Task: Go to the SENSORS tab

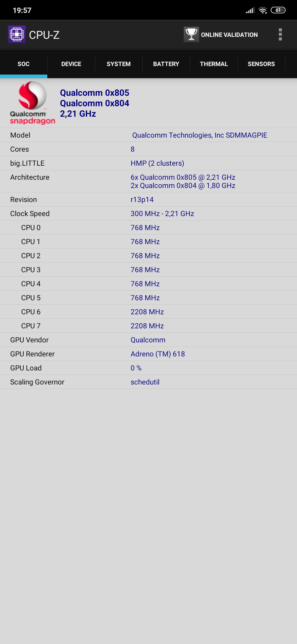Action: (x=261, y=64)
